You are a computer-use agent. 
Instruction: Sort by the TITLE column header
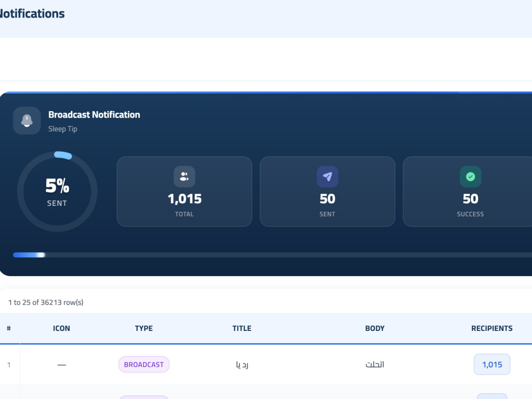pos(242,328)
